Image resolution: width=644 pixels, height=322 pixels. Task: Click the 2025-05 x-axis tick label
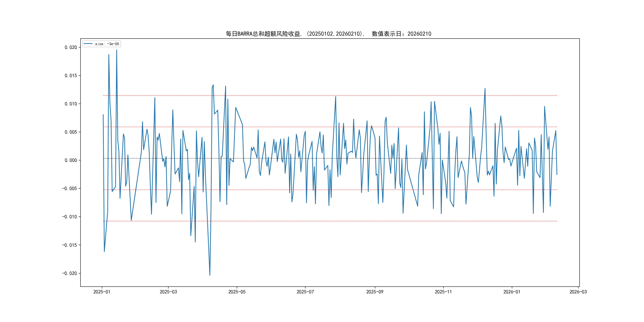point(237,292)
